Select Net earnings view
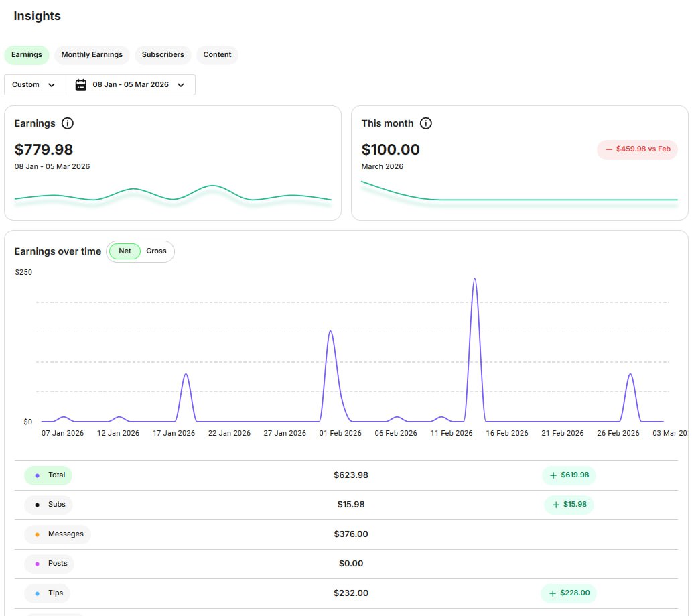 tap(125, 251)
